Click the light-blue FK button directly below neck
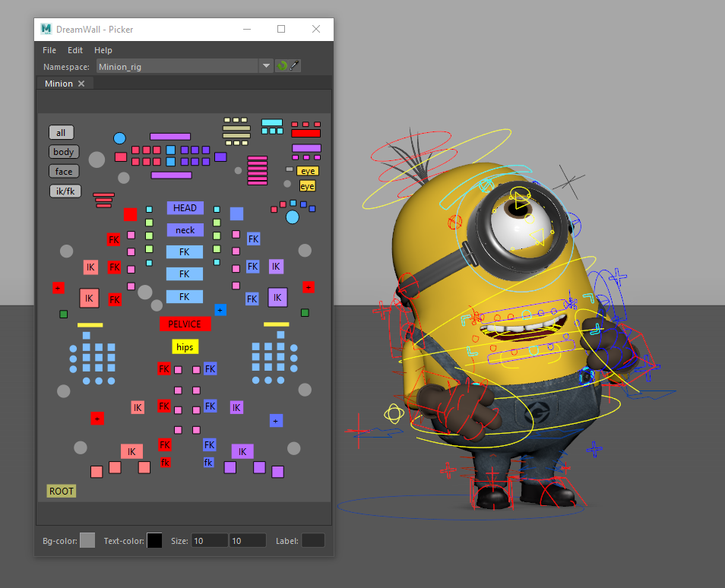This screenshot has width=725, height=588. [185, 252]
